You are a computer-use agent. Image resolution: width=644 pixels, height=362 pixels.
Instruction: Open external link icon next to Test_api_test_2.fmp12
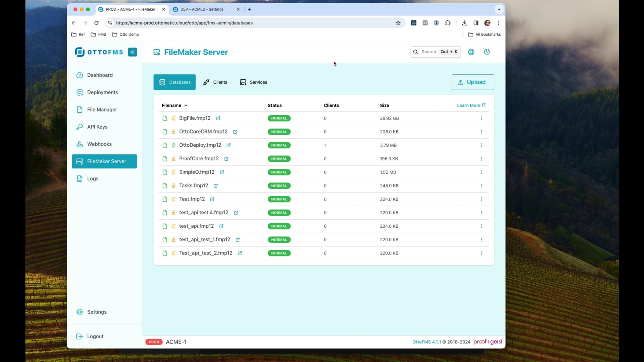(x=240, y=253)
